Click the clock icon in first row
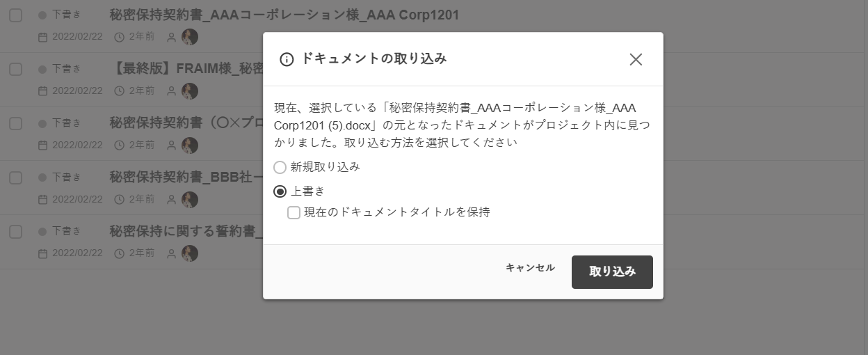The image size is (868, 355). click(x=119, y=37)
